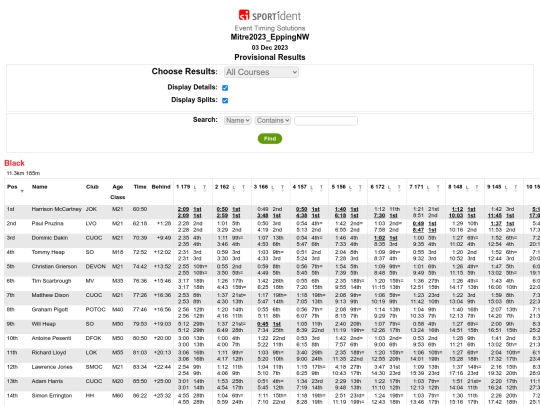
Task: Click the POTOC club cell
Action: (x=95, y=310)
